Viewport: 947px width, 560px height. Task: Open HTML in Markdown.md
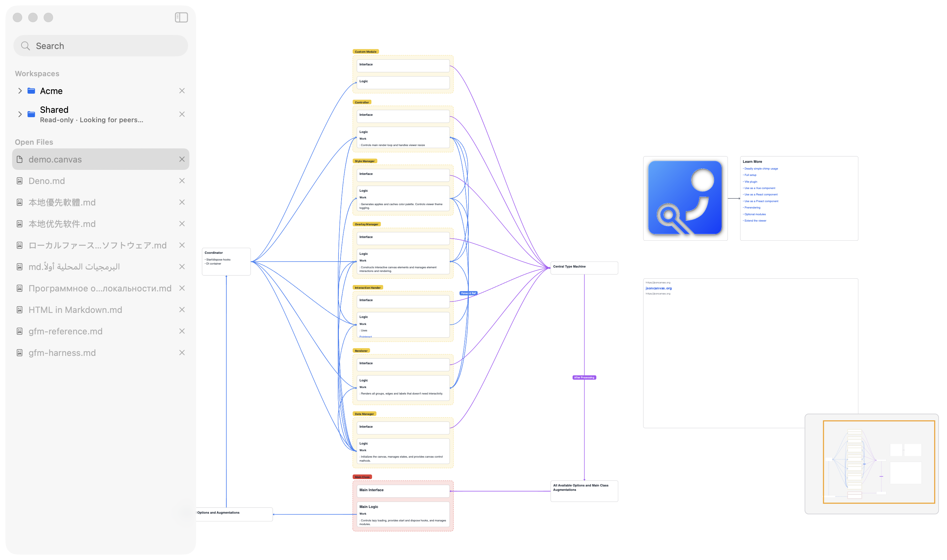101,310
